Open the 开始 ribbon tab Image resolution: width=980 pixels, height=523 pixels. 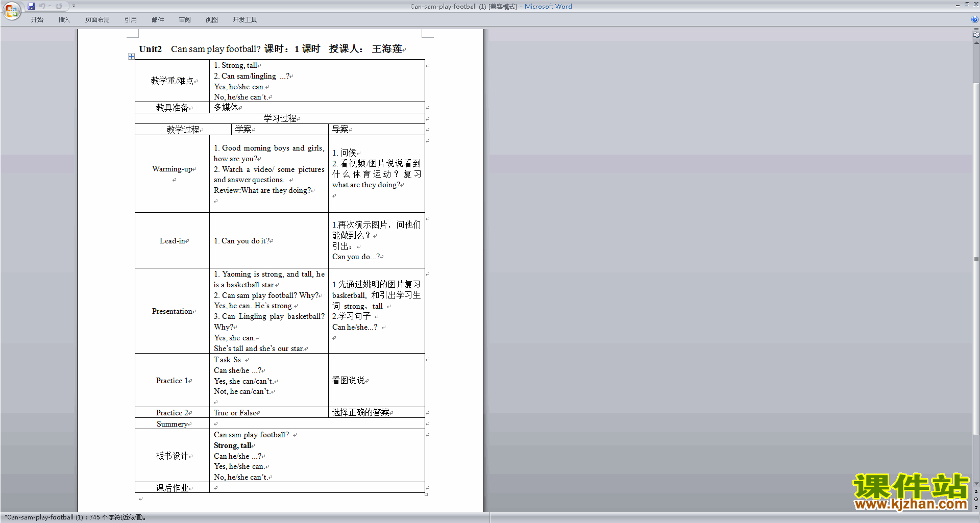coord(37,19)
